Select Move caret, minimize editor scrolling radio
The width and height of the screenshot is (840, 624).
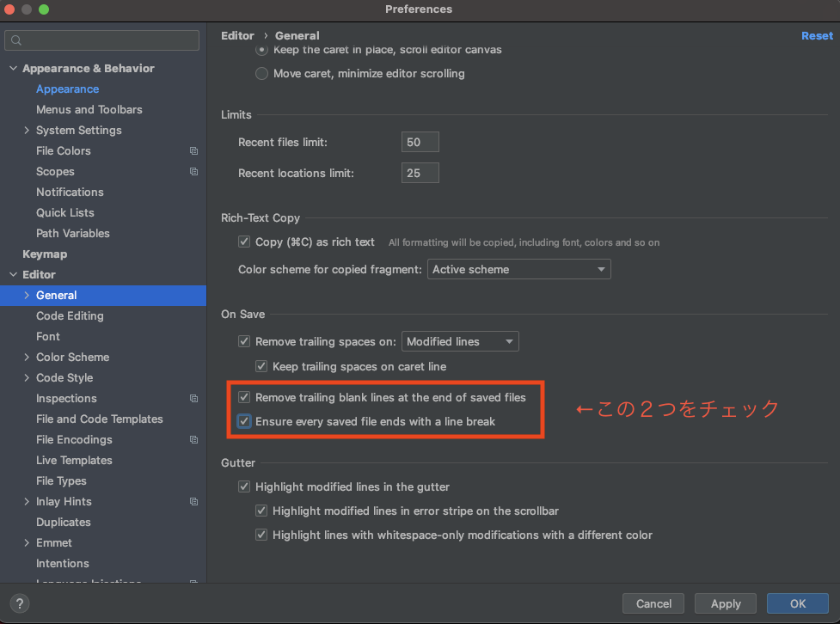(261, 73)
